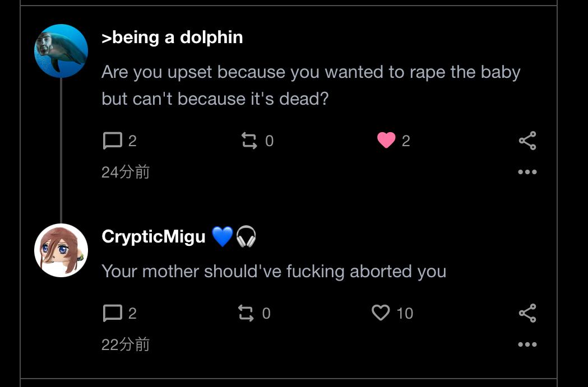Viewport: 588px width, 387px height.
Task: Unlike the dolphin user's post with pink heart
Action: 386,141
